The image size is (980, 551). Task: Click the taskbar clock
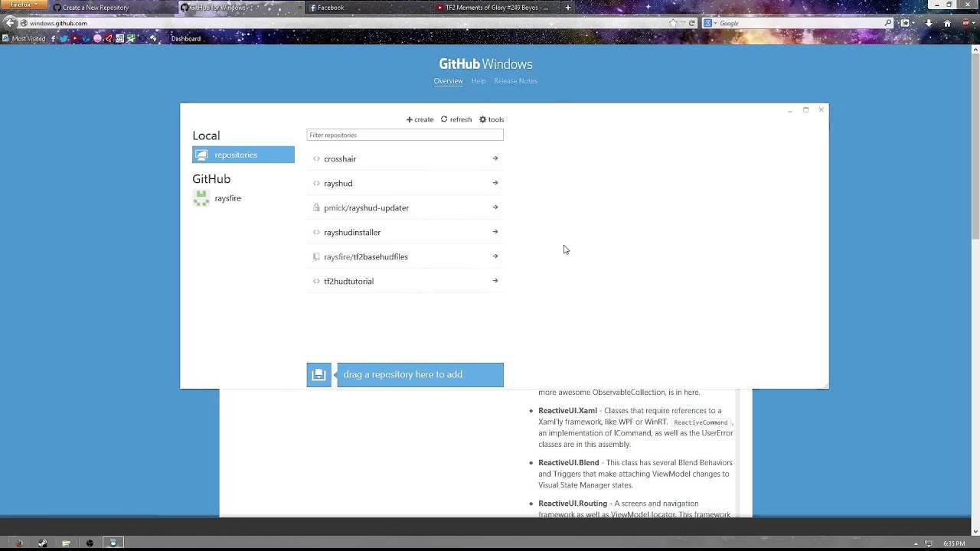click(954, 543)
